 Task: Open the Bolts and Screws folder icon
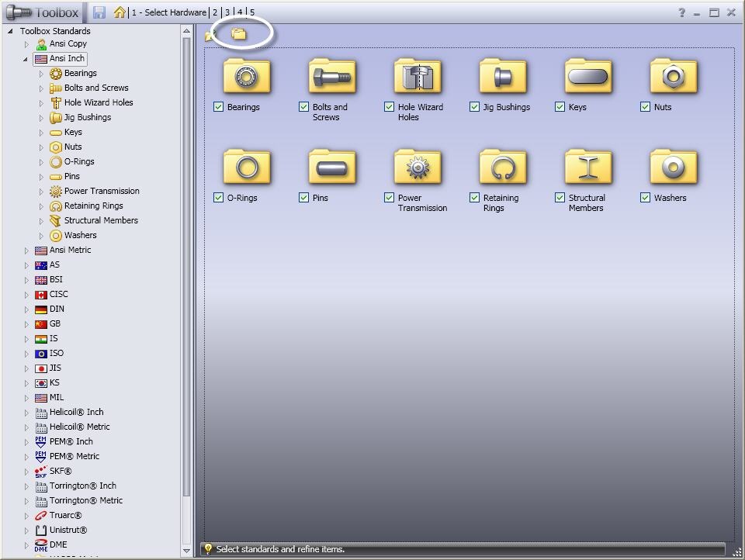point(331,76)
